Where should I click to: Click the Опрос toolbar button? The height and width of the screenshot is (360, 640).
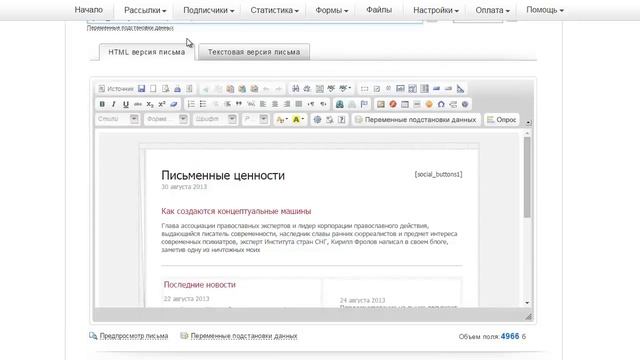(x=502, y=120)
